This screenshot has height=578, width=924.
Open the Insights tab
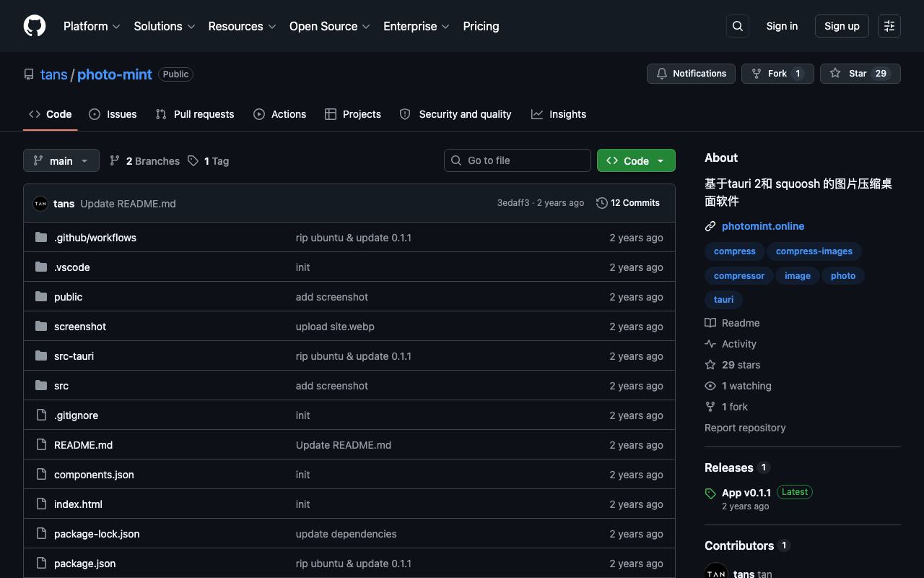[x=559, y=114]
